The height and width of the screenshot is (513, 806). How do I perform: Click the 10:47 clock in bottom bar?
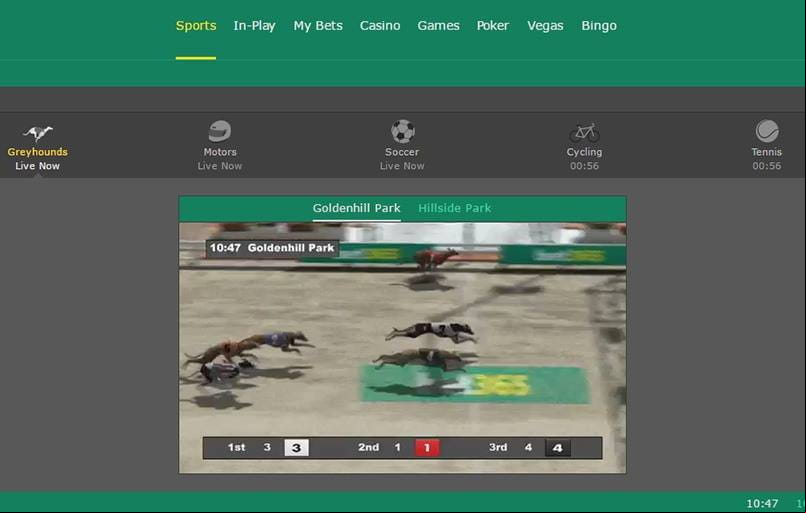(762, 503)
